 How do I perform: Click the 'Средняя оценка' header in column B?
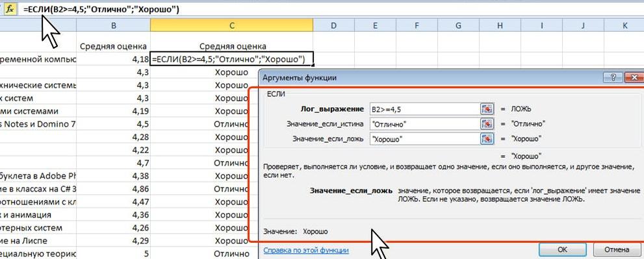[113, 46]
